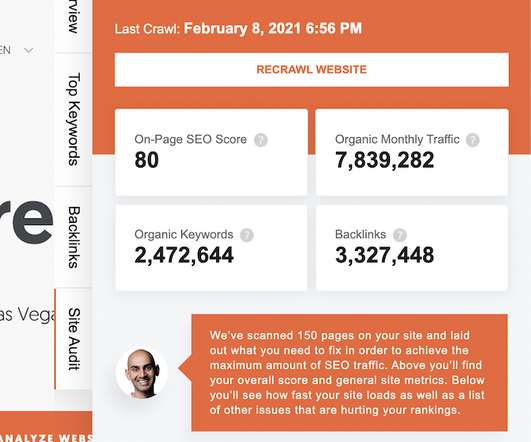Click the 2,472,644 keywords value
Screen dimensions: 531x442
tap(184, 255)
